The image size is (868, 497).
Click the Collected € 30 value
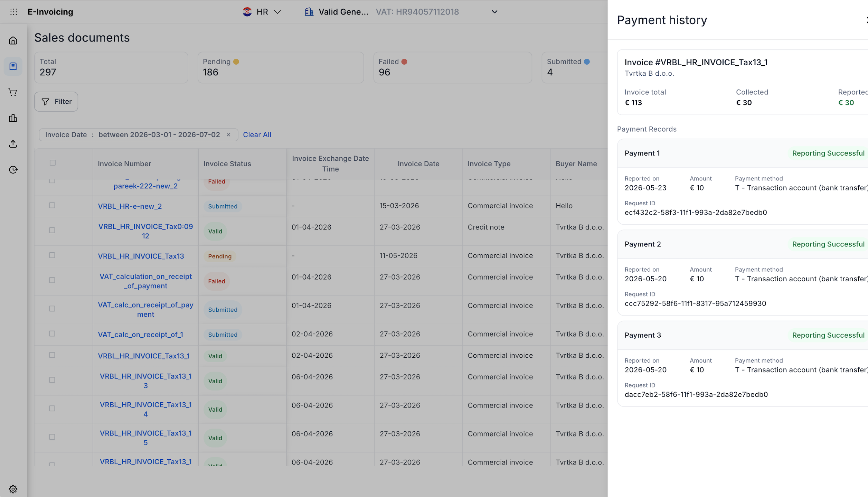tap(744, 103)
